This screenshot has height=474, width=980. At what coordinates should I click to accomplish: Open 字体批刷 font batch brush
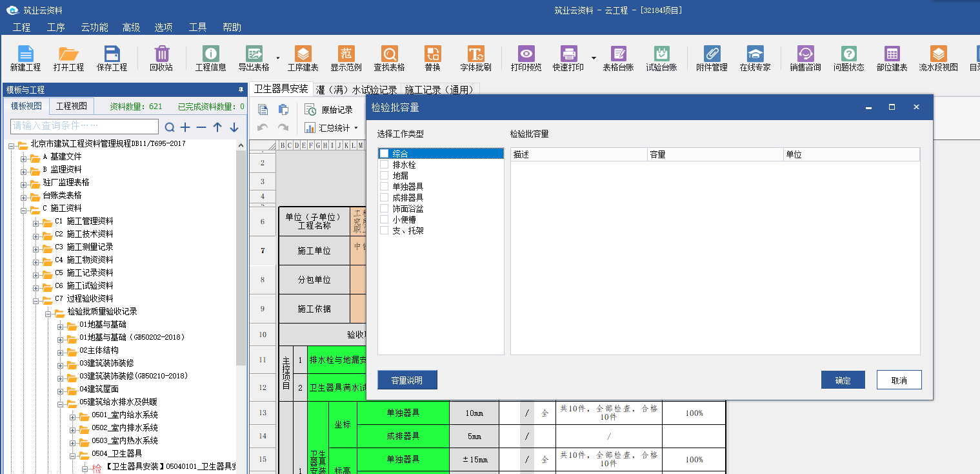475,59
